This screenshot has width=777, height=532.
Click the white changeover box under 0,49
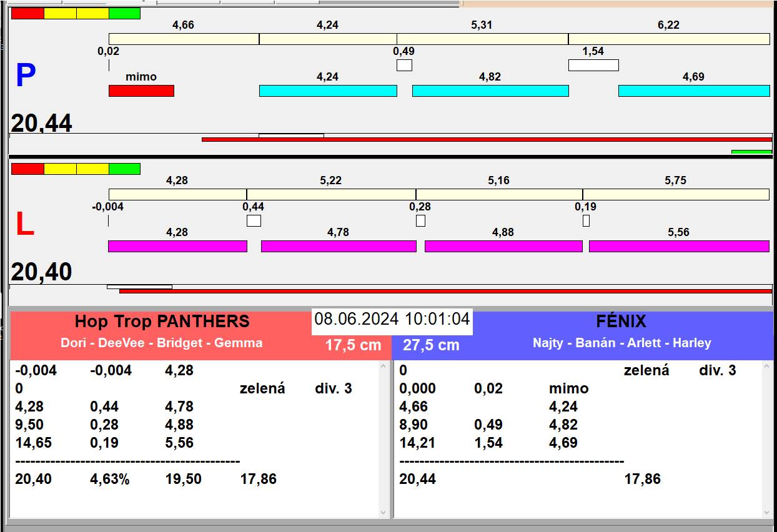click(x=404, y=65)
